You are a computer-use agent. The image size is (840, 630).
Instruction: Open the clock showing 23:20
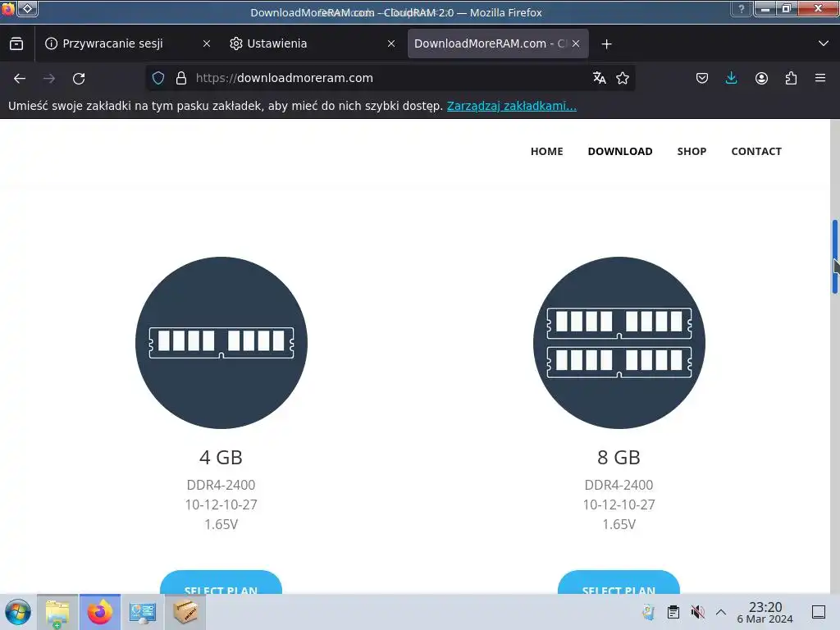765,612
